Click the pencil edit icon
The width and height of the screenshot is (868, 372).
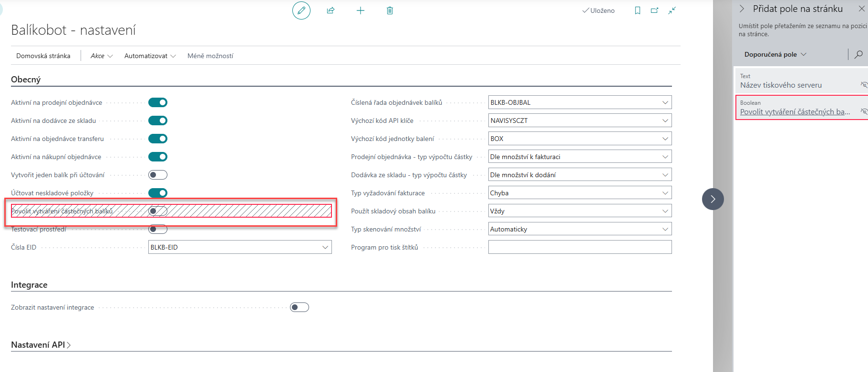[x=301, y=10]
